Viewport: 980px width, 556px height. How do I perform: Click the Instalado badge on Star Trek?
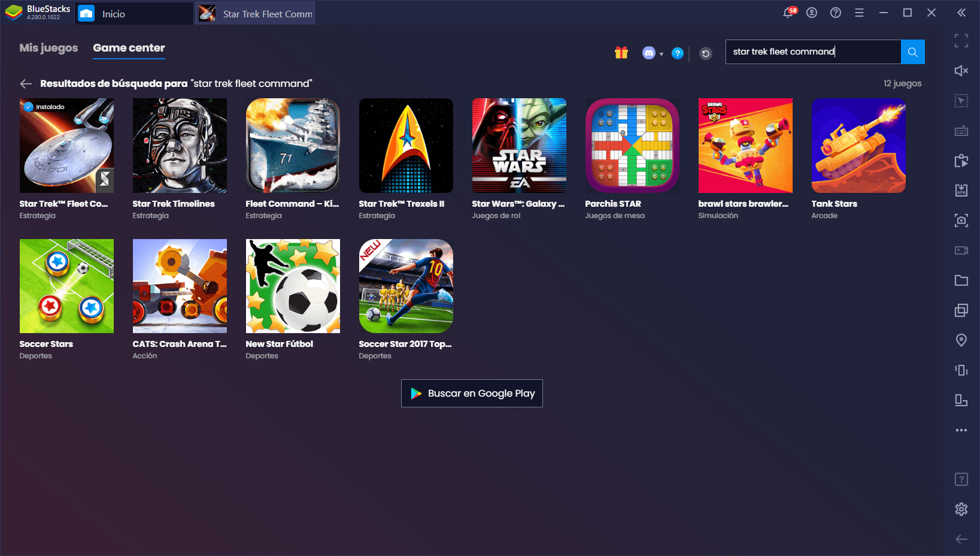coord(44,107)
